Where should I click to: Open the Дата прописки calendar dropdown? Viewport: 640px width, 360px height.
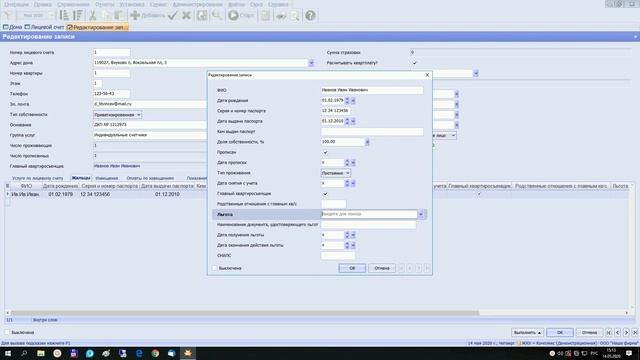353,163
